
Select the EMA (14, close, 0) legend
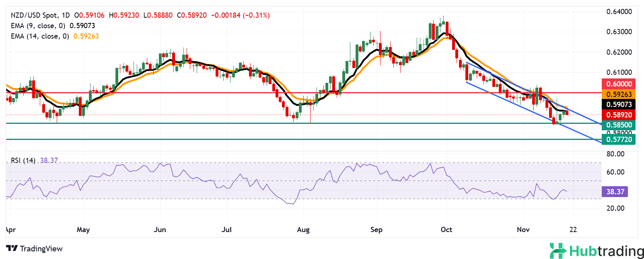tap(40, 36)
